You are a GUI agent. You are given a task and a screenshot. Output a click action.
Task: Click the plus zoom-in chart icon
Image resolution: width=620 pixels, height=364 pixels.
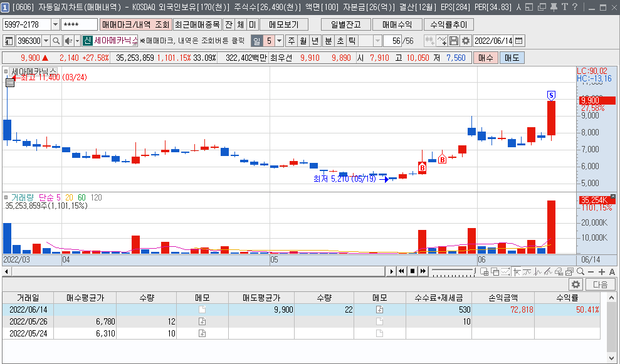(602, 271)
